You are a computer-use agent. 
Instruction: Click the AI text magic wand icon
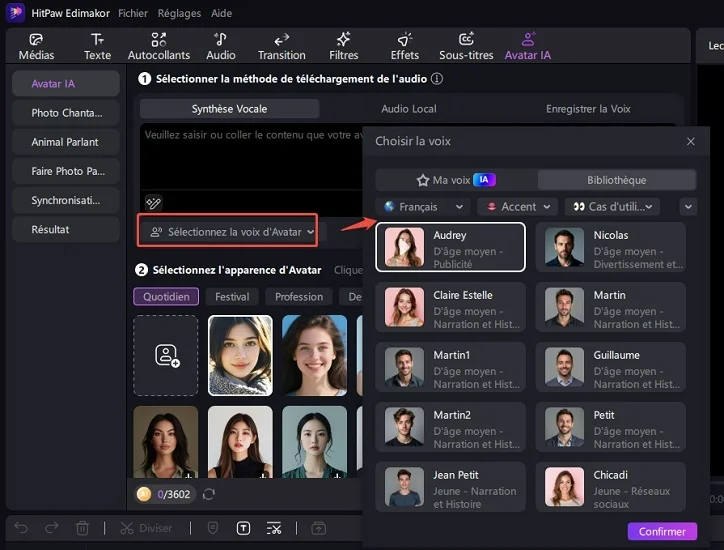[x=153, y=203]
